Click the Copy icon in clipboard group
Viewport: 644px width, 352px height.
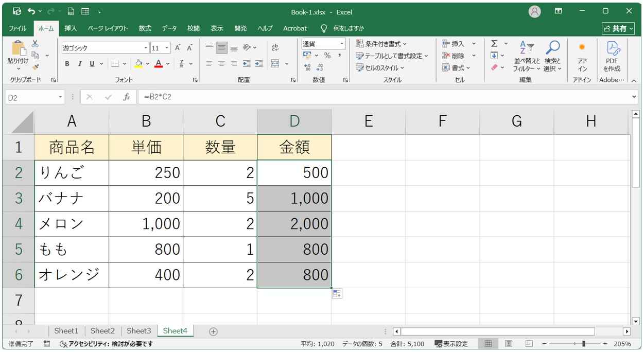click(36, 55)
